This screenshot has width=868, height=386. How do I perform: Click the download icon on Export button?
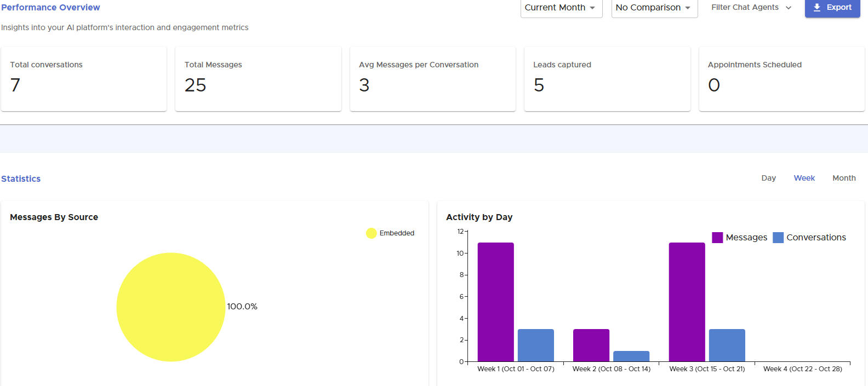pos(817,8)
